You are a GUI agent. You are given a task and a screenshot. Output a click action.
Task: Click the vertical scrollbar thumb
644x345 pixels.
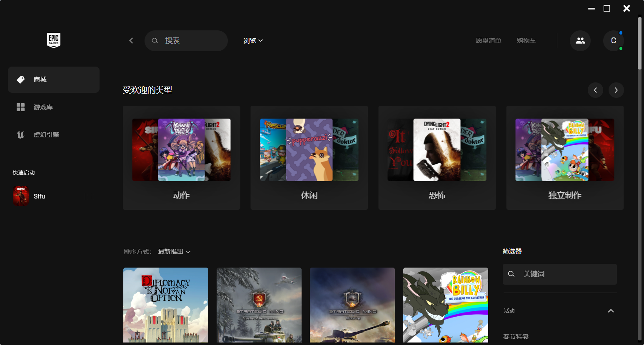point(640,43)
